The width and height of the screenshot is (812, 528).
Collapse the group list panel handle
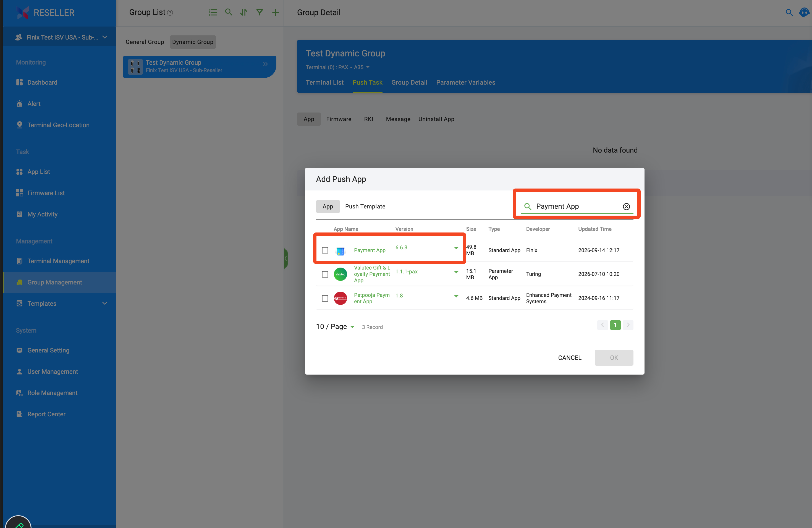[285, 258]
